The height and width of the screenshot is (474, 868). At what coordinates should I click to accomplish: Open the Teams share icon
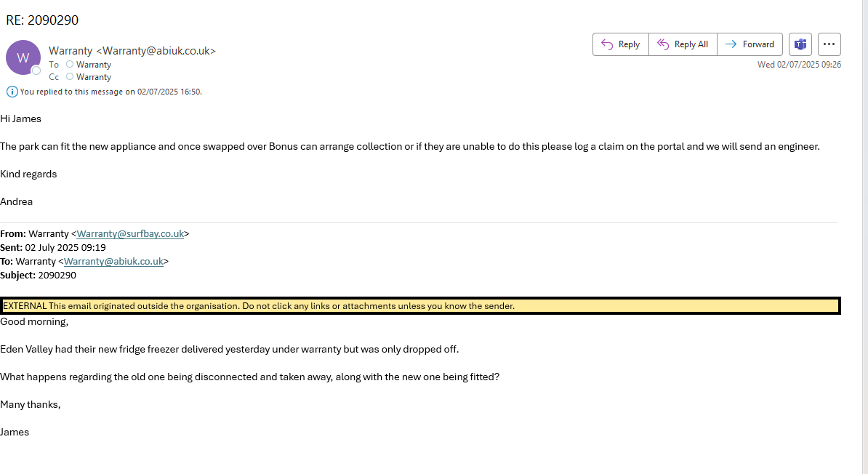800,44
